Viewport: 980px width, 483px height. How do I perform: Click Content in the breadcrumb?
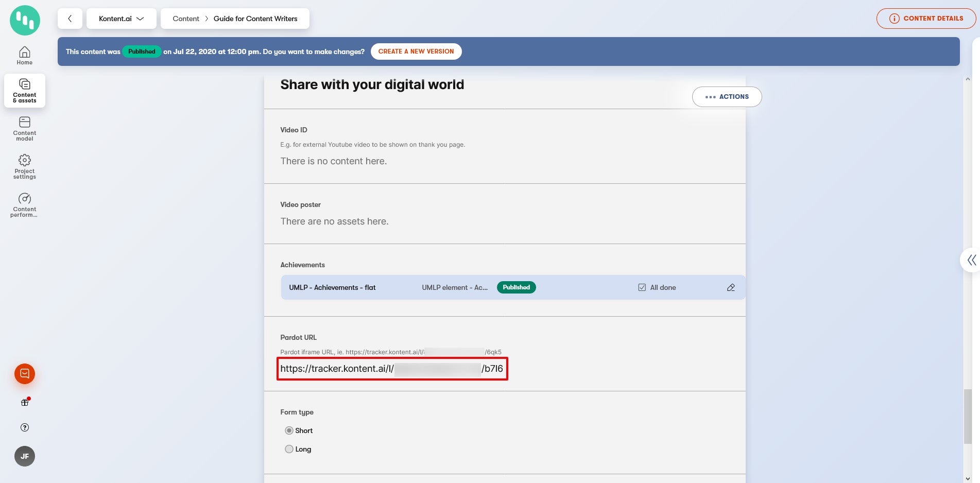[185, 19]
